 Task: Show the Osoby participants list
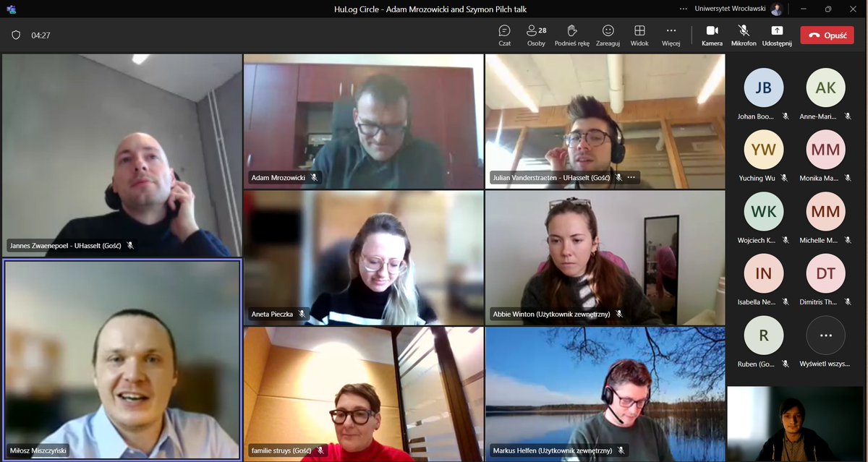pos(536,35)
